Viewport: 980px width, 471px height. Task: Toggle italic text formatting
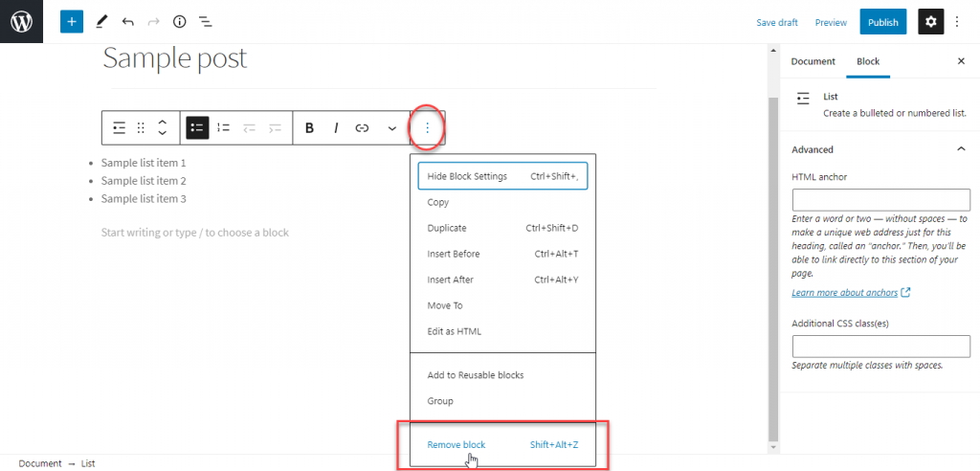tap(336, 128)
